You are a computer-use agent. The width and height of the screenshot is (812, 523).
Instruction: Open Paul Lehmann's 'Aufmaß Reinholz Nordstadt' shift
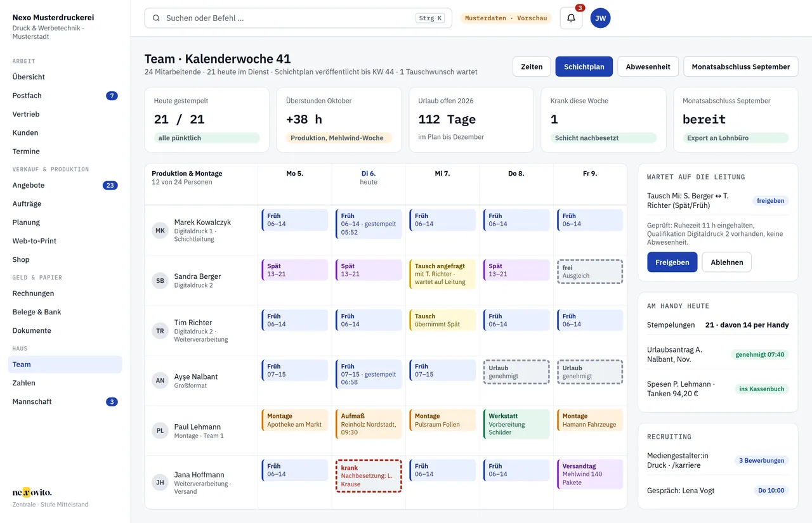tap(369, 424)
